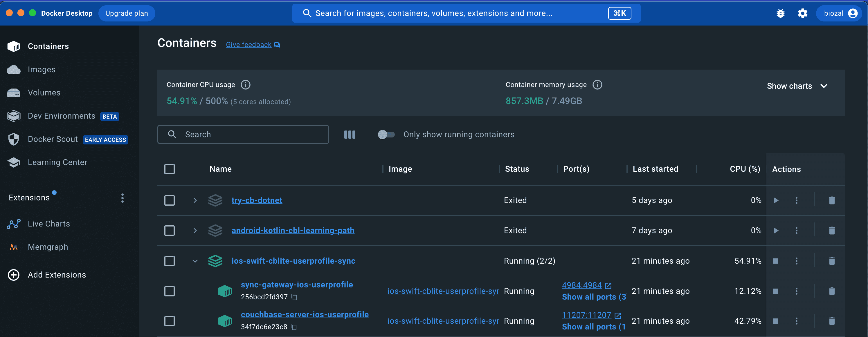Open the Volumes section in sidebar
This screenshot has height=337, width=868.
tap(34, 93)
